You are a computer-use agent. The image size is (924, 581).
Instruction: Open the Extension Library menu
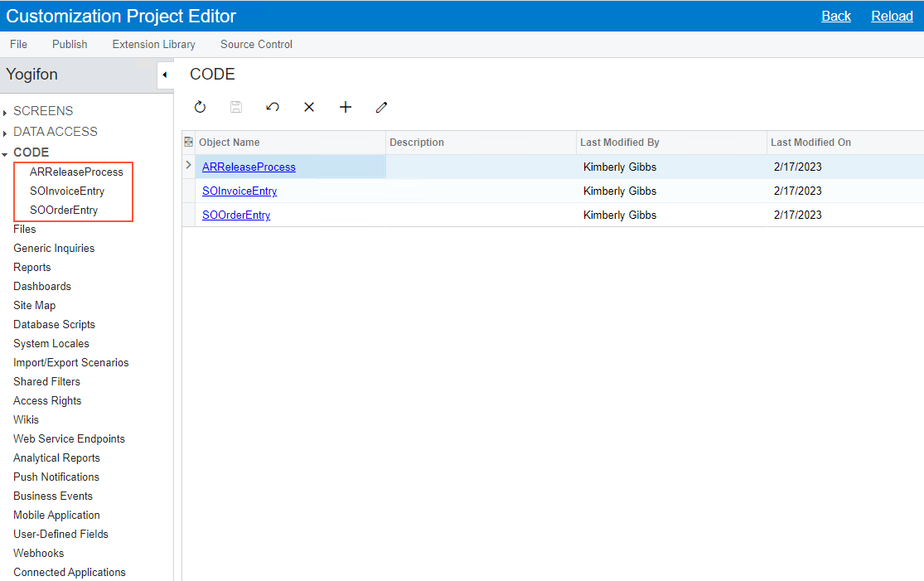pos(153,45)
